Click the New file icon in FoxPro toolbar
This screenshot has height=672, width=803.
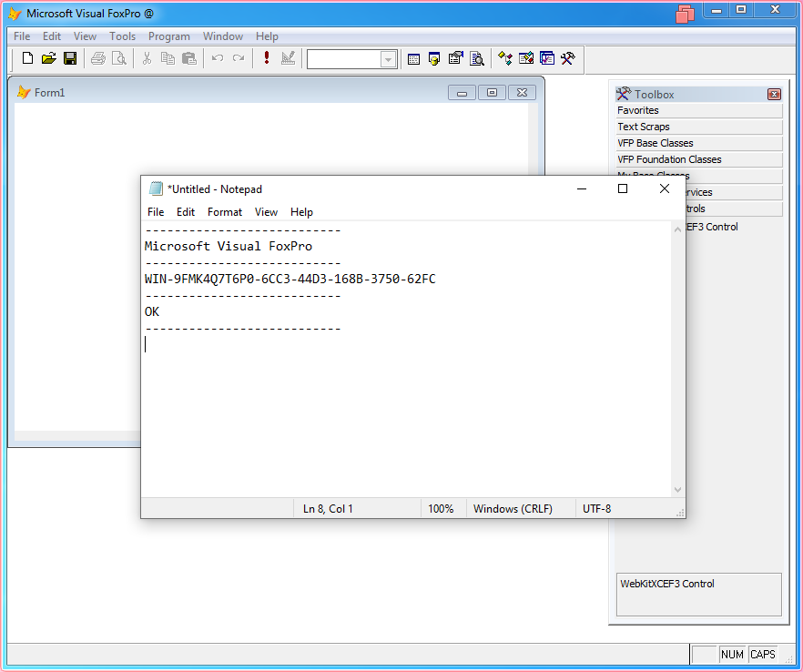coord(27,58)
